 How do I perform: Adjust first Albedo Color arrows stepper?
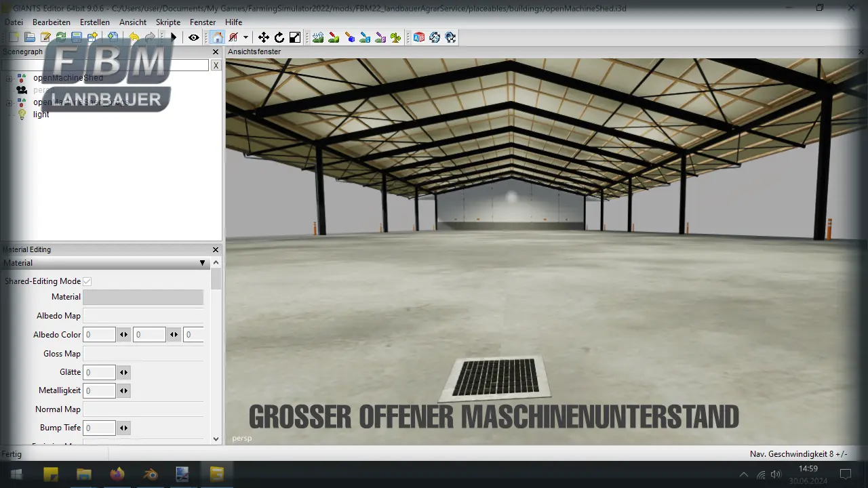[123, 335]
